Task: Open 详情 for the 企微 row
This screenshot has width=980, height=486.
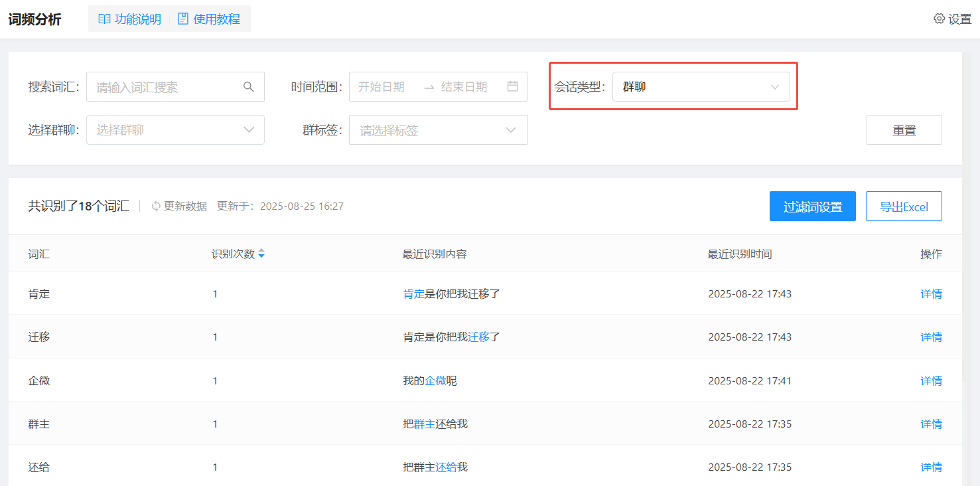Action: click(931, 380)
